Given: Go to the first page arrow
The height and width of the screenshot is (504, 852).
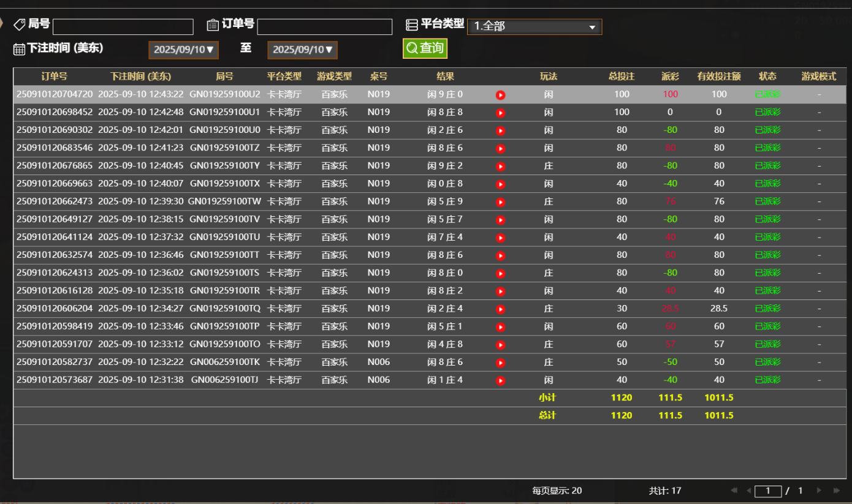Looking at the screenshot, I should pyautogui.click(x=734, y=491).
